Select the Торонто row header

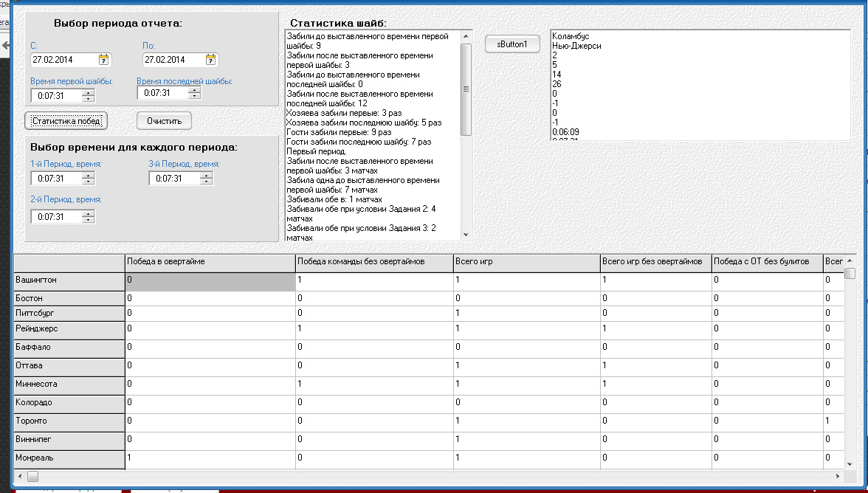(69, 423)
